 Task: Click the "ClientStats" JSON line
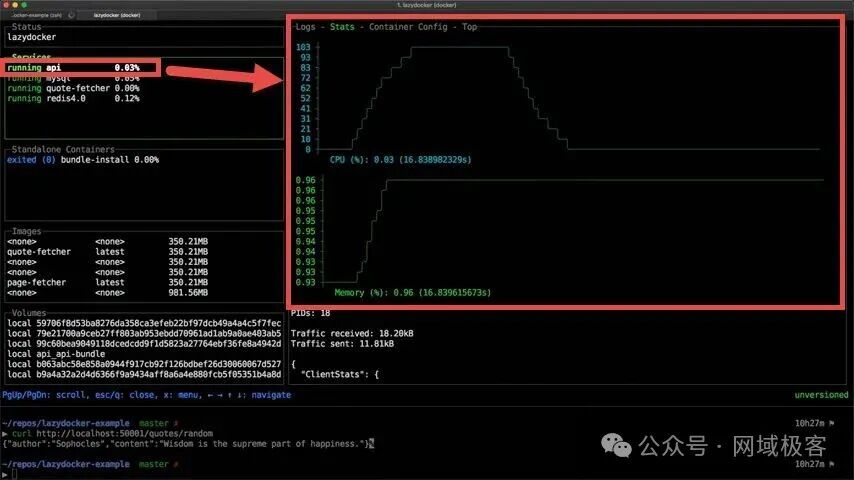pos(339,374)
